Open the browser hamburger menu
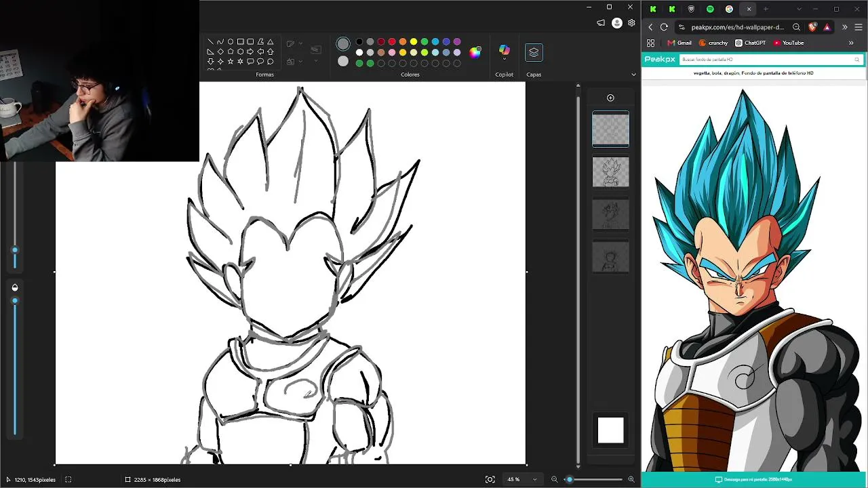The height and width of the screenshot is (488, 868). pyautogui.click(x=859, y=27)
